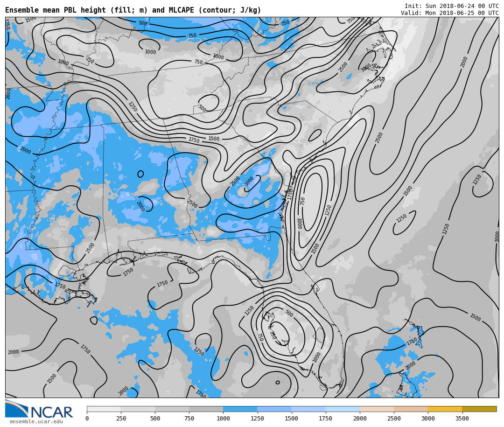Image resolution: width=504 pixels, height=427 pixels.
Task: Click the 2500 tick label under colorbar
Action: click(x=394, y=419)
